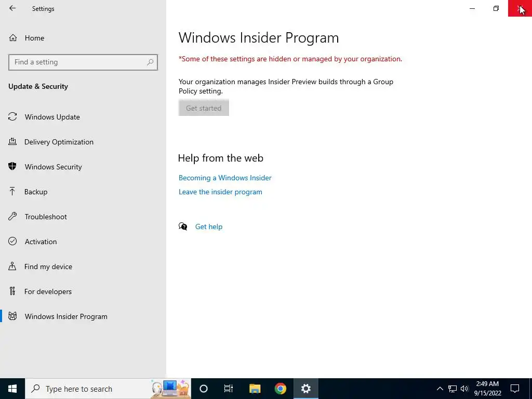Open the Leave the insider program link

220,192
